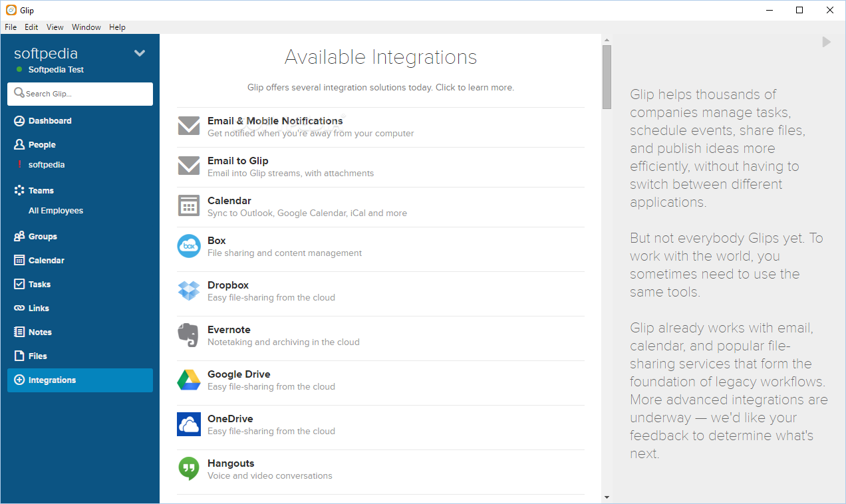Click the Tasks checkmark icon
846x504 pixels.
pyautogui.click(x=19, y=284)
